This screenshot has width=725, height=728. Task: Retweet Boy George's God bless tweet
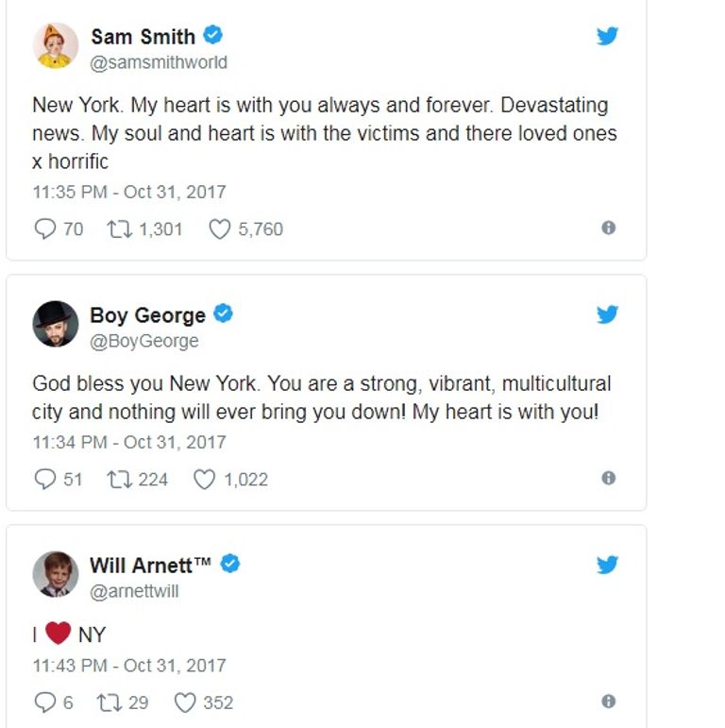(121, 480)
